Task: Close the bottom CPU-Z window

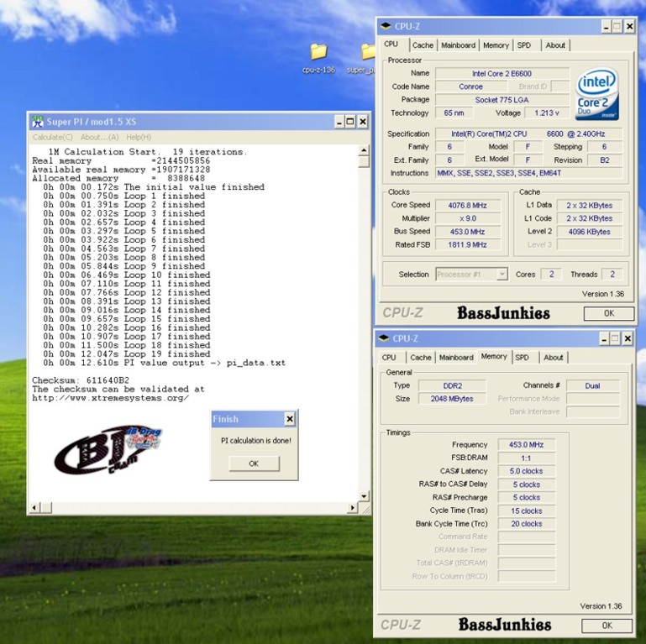Action: coord(628,339)
